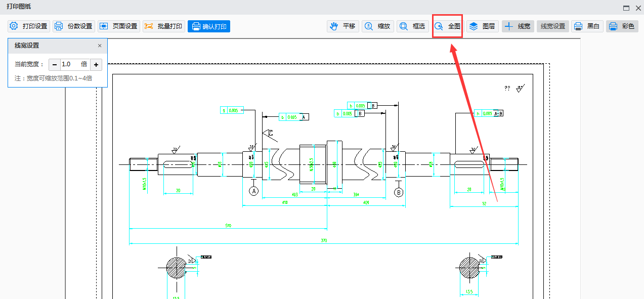
Task: Switch print mode to 黑白
Action: (587, 26)
